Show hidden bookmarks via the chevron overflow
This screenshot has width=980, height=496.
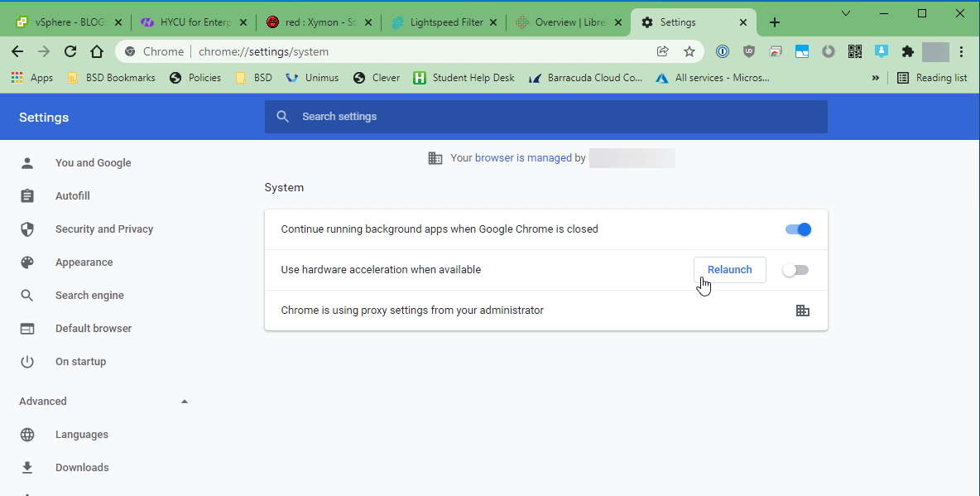[x=876, y=77]
